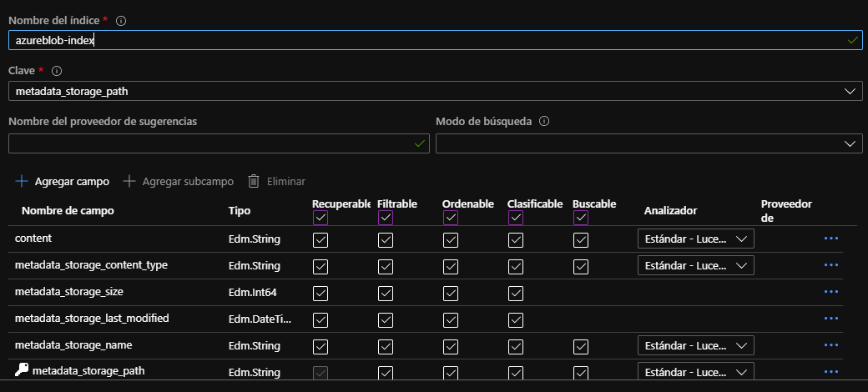Click the index name field azureblob-index

[x=435, y=40]
